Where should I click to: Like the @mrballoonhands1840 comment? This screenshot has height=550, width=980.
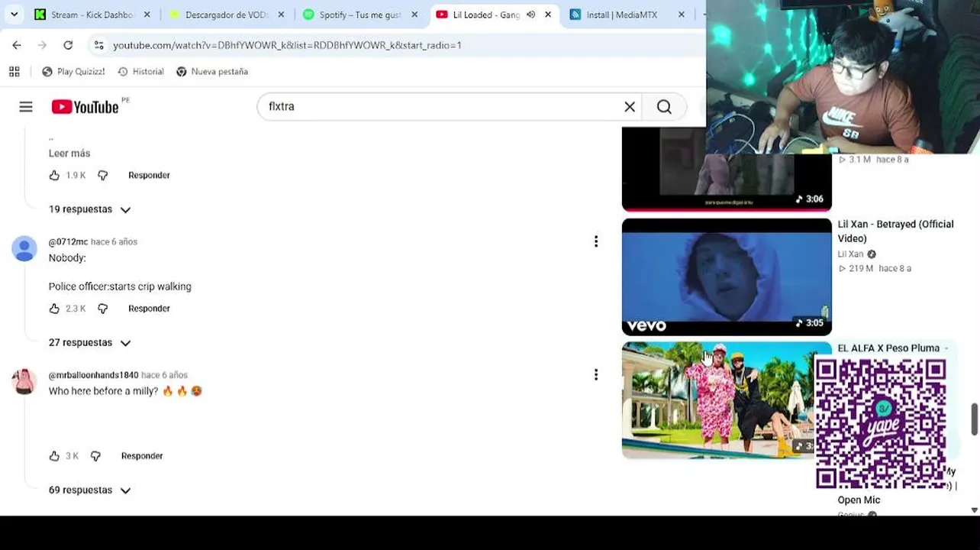(x=54, y=456)
